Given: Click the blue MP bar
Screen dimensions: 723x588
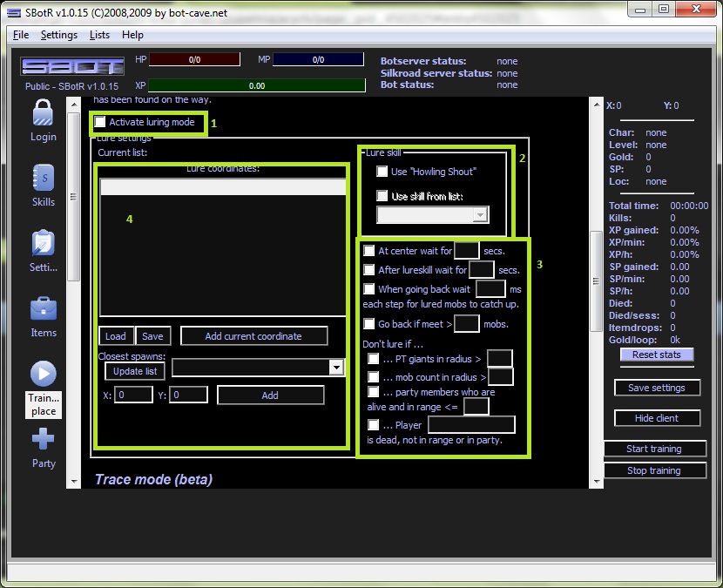Looking at the screenshot, I should tap(318, 59).
